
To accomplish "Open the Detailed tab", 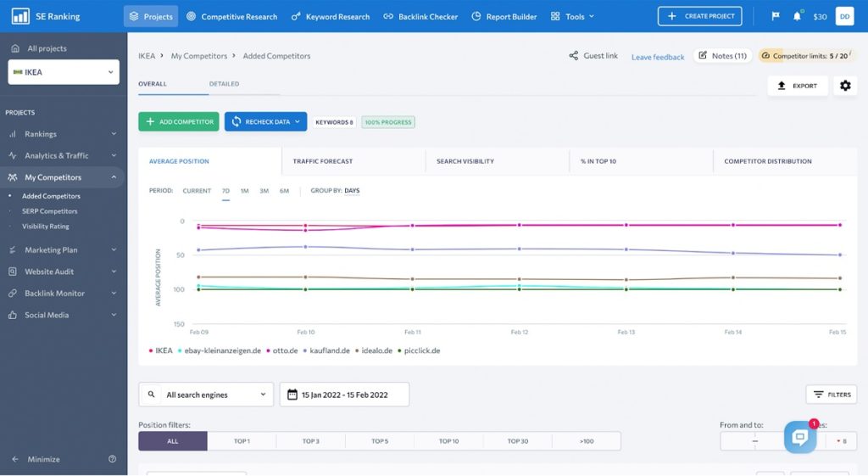I will pos(224,84).
